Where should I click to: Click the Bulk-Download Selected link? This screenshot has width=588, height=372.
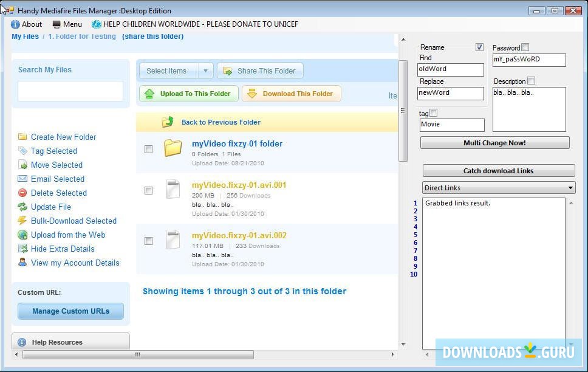(x=74, y=221)
